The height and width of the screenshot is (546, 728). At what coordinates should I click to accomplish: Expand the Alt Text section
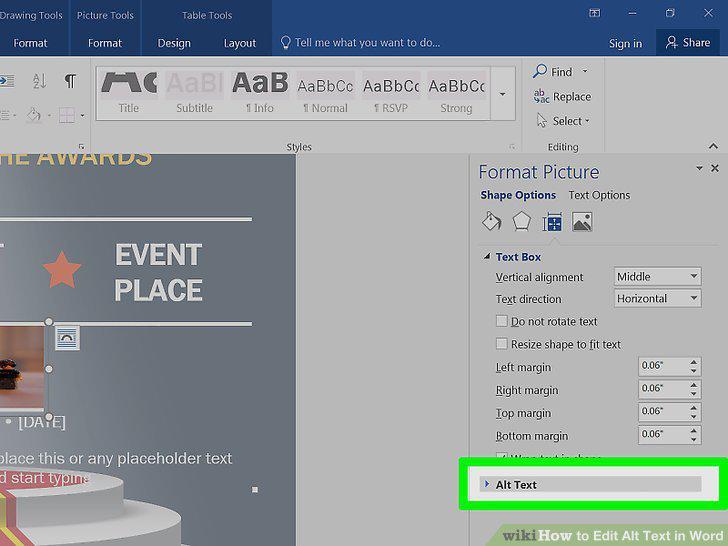point(591,484)
